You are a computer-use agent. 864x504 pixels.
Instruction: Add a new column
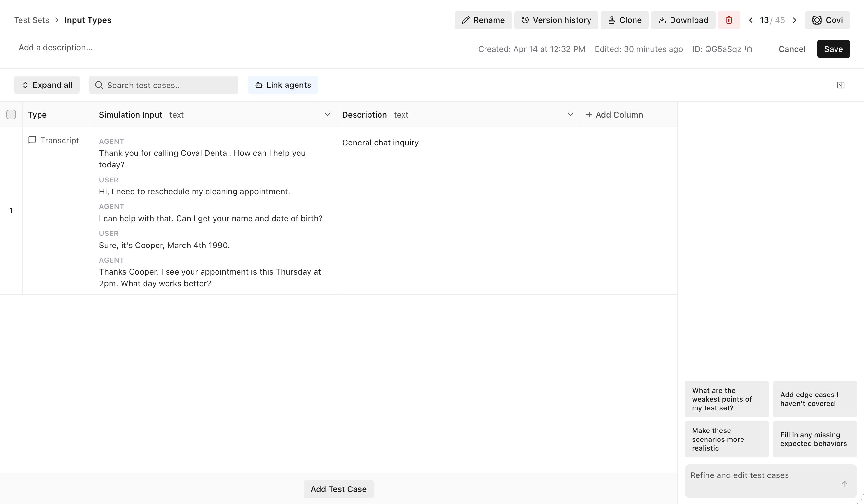tap(614, 115)
